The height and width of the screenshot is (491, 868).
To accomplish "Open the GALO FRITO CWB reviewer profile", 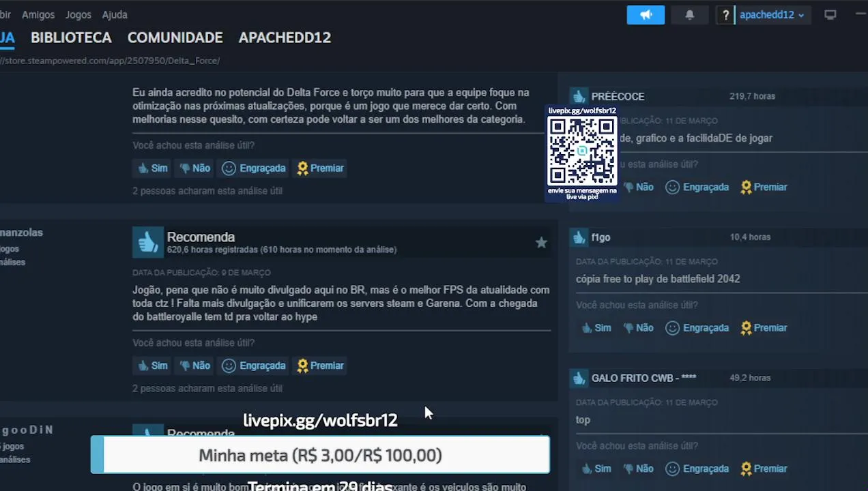I will [x=643, y=378].
